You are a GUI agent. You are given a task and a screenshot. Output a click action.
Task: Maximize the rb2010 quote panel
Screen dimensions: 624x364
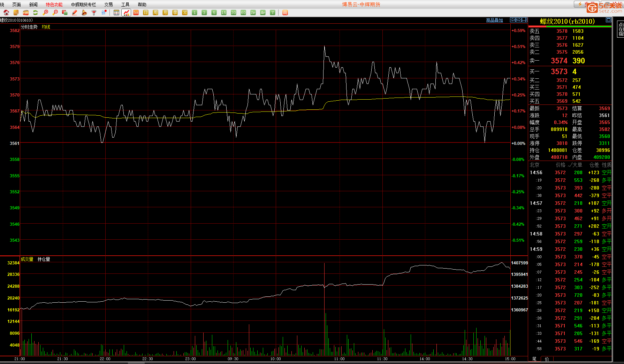tap(608, 20)
